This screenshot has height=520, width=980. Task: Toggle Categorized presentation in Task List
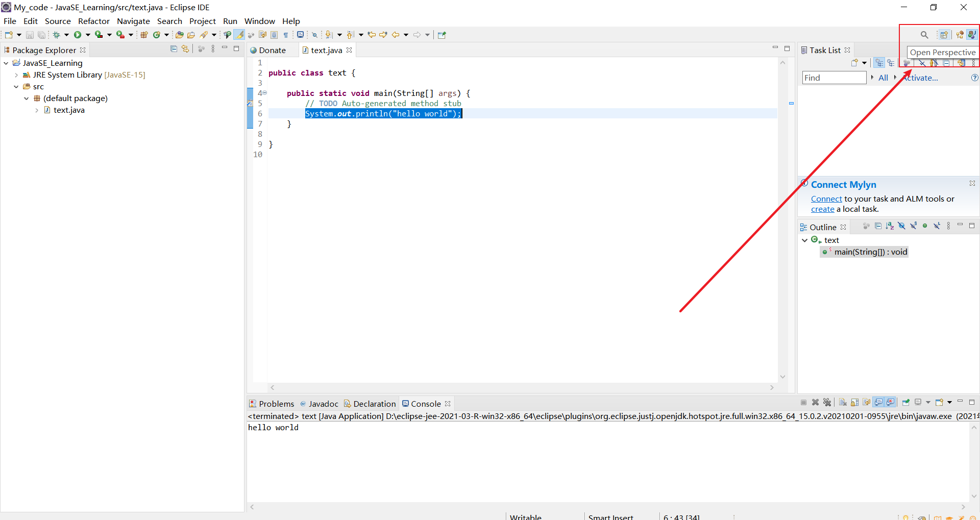pos(879,63)
